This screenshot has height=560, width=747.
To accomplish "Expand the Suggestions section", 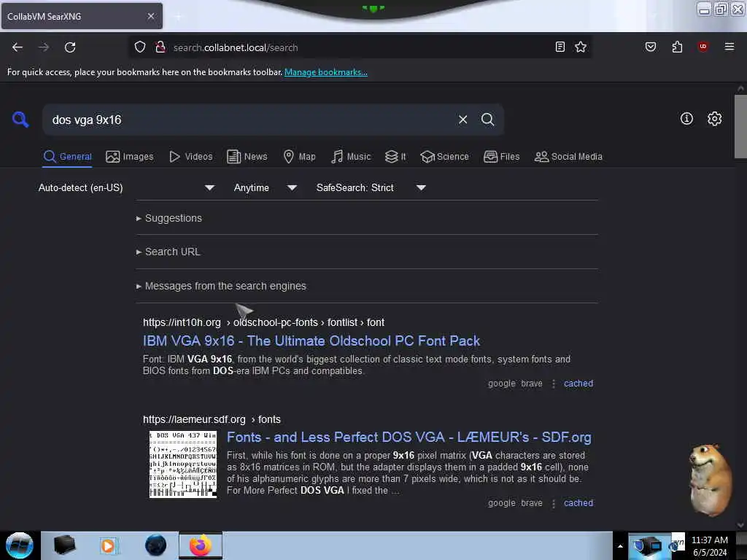I will 169,218.
